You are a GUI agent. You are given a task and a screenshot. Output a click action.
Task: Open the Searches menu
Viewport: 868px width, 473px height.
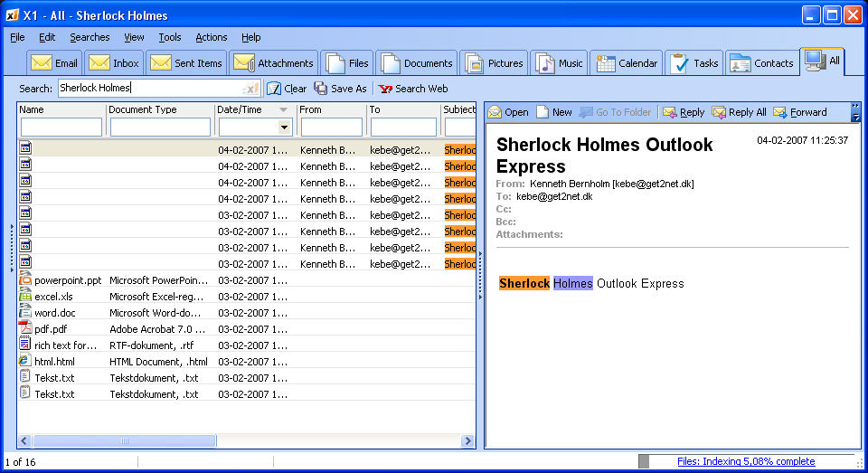tap(90, 37)
